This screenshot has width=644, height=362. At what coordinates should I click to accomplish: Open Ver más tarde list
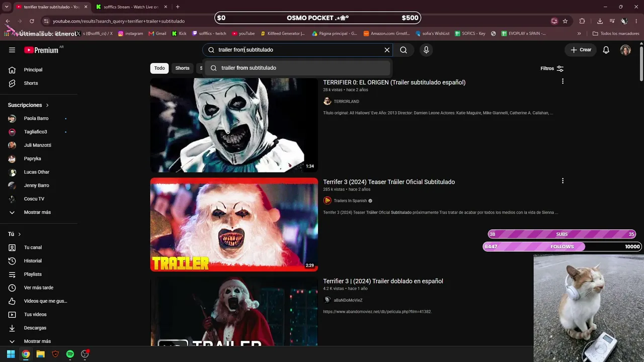38,288
